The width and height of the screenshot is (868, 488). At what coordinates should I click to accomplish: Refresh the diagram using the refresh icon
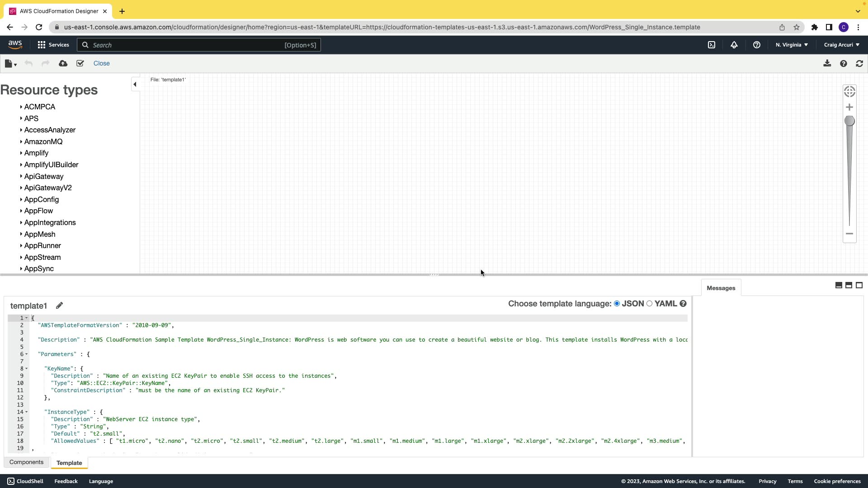859,64
